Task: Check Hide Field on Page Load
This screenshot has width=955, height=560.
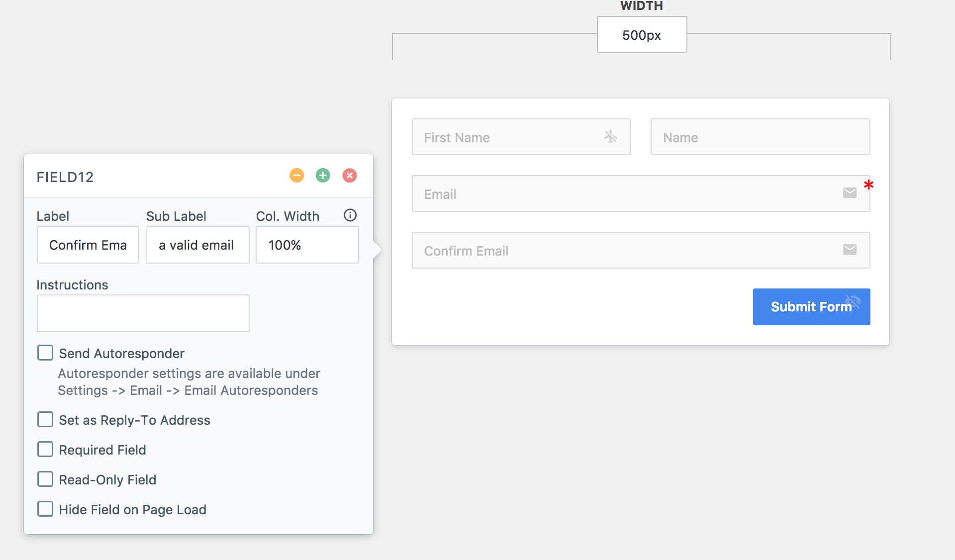Action: (x=45, y=509)
